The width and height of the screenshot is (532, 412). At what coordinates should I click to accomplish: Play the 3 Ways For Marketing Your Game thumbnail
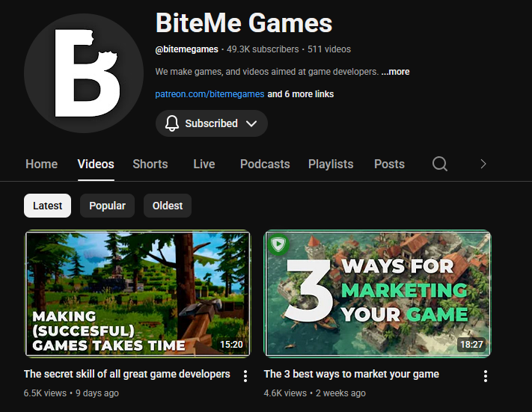pos(377,294)
